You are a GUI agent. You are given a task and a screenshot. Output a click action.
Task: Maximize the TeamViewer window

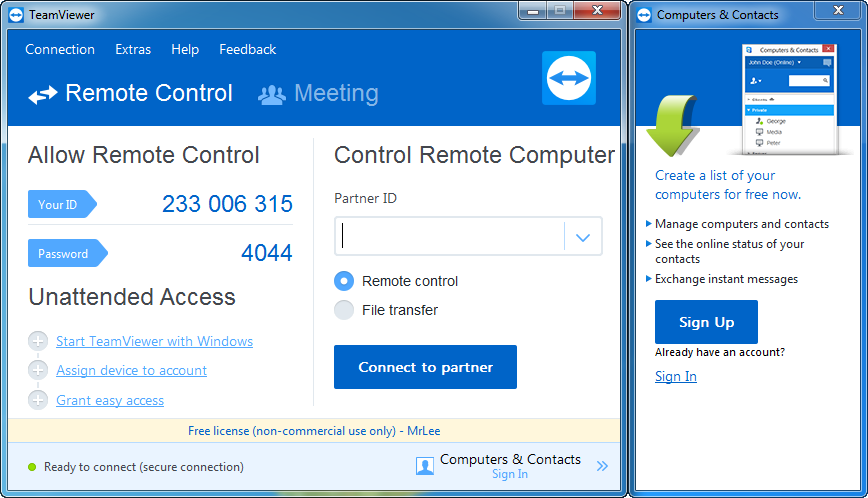click(560, 11)
